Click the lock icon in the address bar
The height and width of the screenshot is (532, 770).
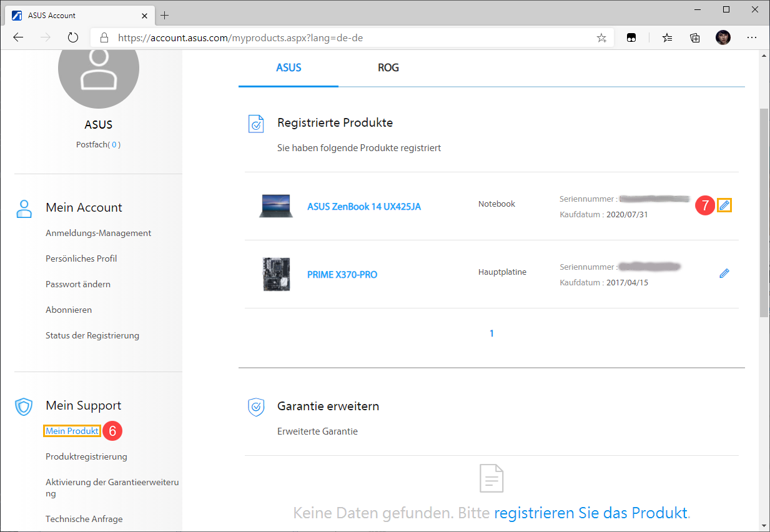(x=104, y=37)
